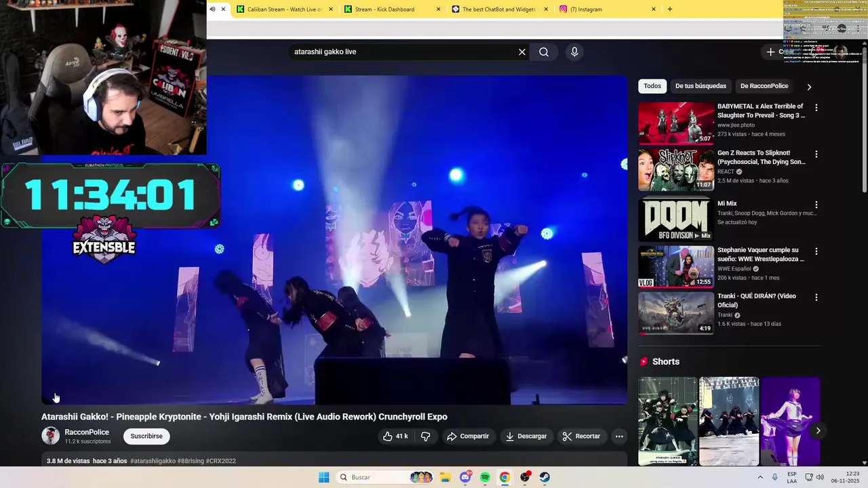Open the Compartir share option
868x488 pixels.
(x=468, y=436)
